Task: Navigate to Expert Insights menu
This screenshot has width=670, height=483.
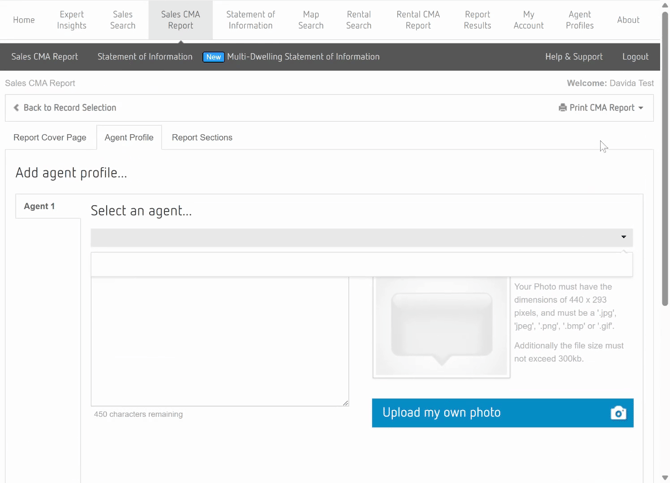Action: 72,20
